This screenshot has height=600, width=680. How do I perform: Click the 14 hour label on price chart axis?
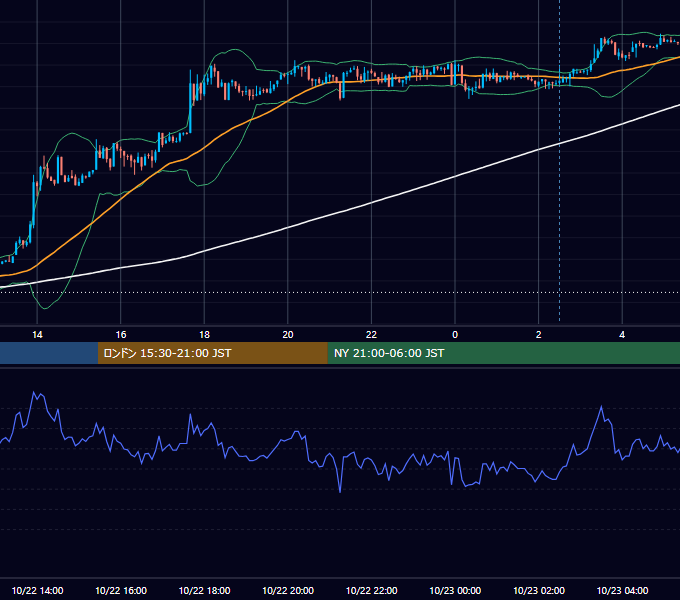tap(37, 335)
